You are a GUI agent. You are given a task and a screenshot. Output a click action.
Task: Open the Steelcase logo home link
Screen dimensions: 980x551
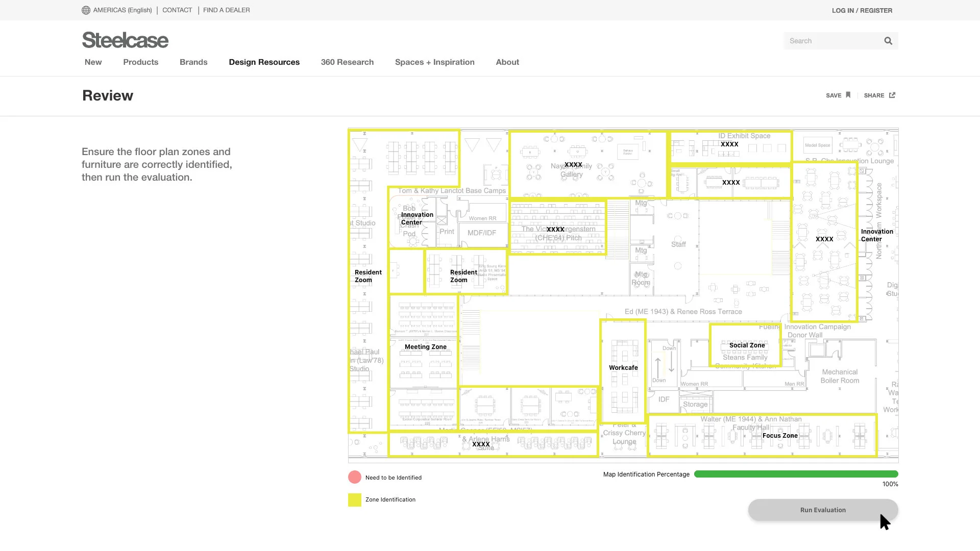click(125, 40)
